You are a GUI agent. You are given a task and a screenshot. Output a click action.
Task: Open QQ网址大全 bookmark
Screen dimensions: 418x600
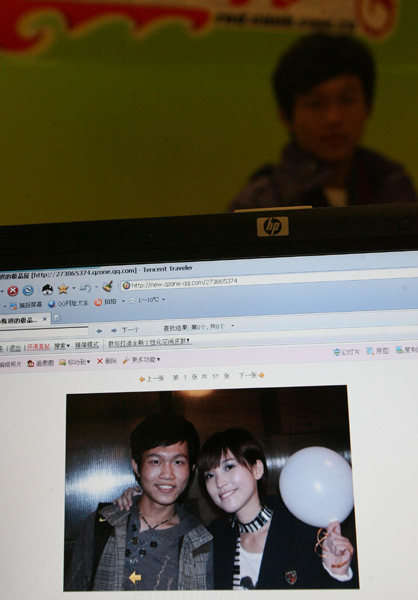[68, 303]
